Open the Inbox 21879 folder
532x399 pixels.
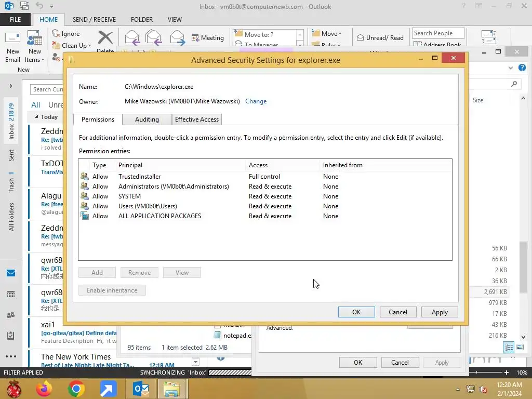click(11, 121)
